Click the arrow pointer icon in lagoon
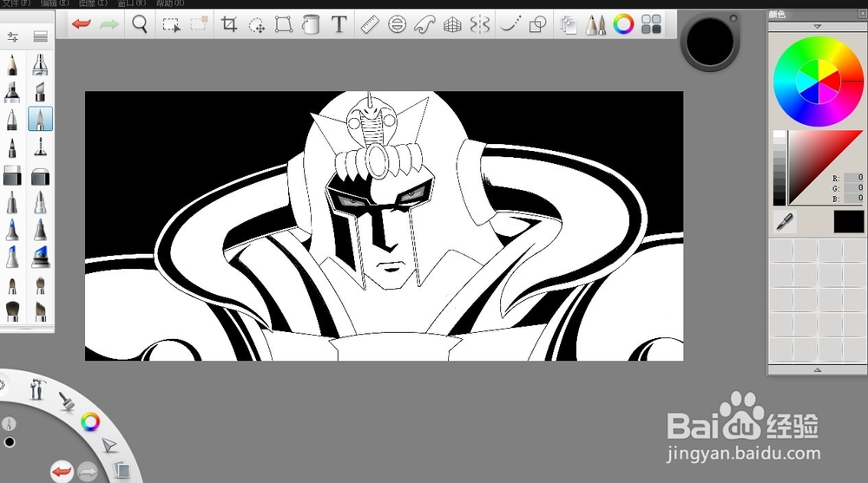The height and width of the screenshot is (483, 868). coord(109,445)
